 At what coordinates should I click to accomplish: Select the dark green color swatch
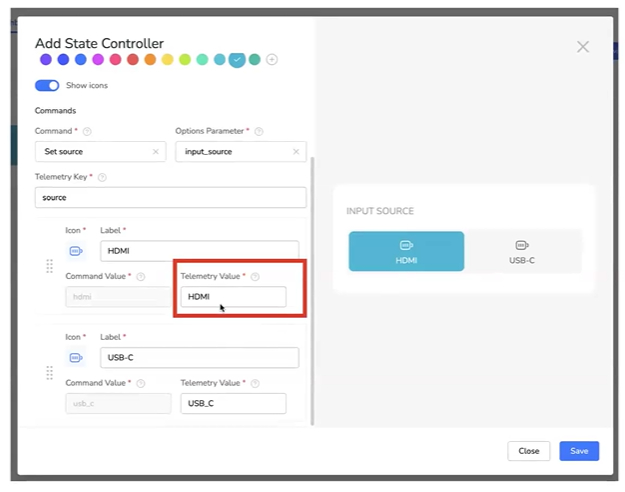point(255,60)
